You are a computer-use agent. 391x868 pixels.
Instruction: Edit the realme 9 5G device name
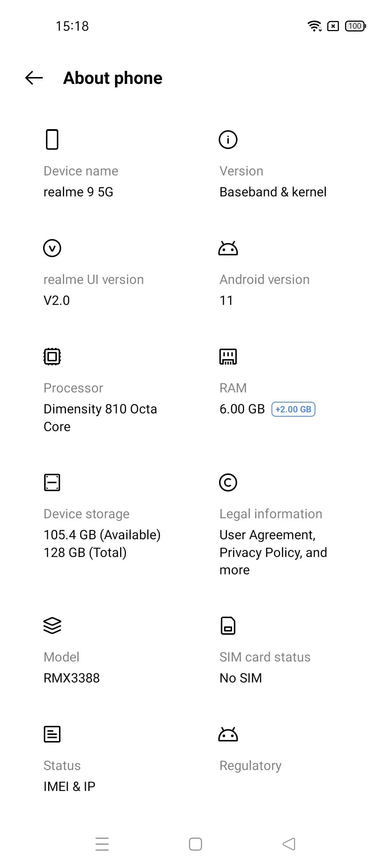point(78,192)
